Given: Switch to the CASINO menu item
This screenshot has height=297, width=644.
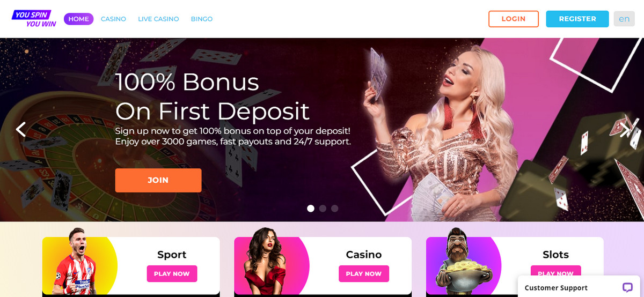Looking at the screenshot, I should click(x=113, y=19).
